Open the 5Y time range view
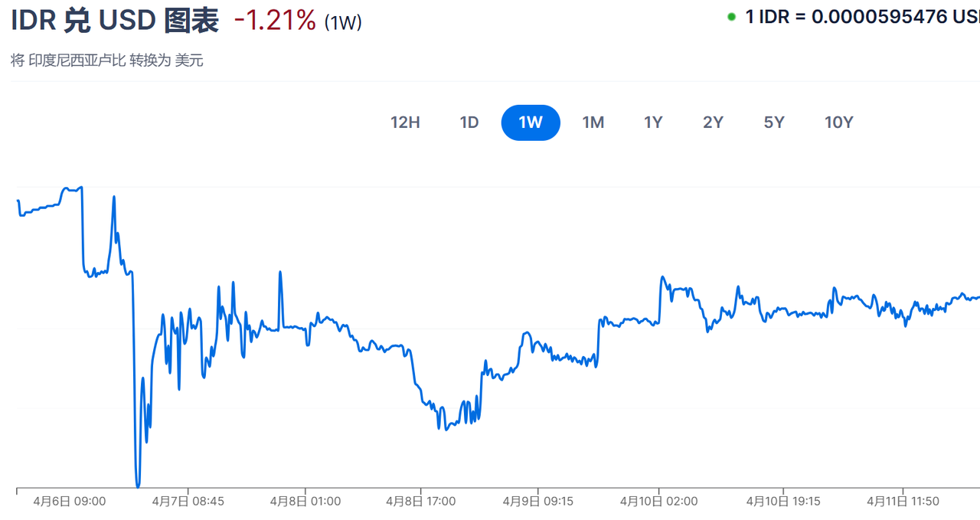 (774, 123)
